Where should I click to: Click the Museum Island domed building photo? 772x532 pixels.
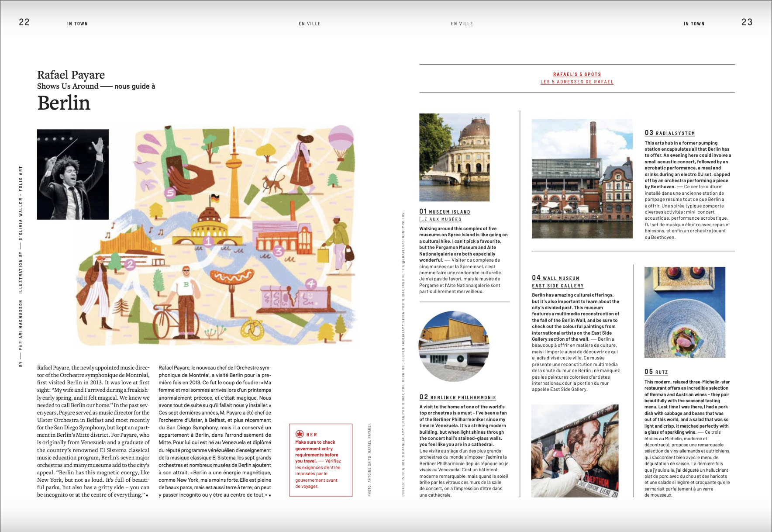455,157
